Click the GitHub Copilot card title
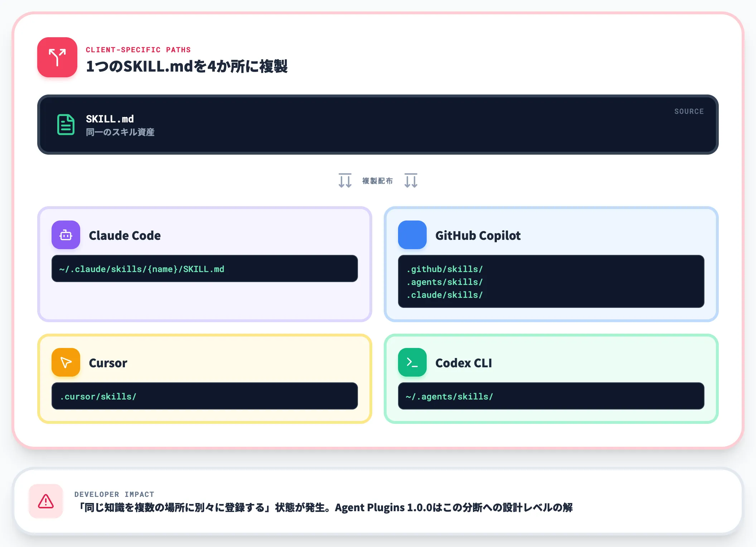 pos(478,236)
